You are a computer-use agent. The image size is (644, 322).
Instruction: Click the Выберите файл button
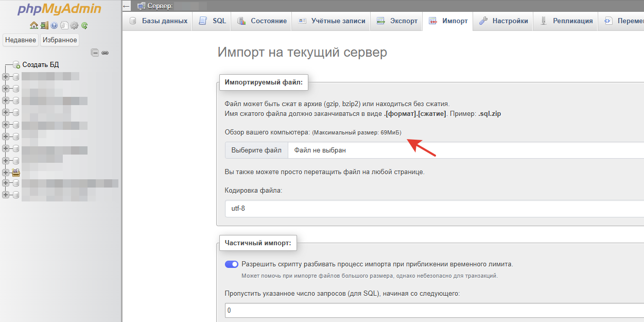[x=256, y=150]
